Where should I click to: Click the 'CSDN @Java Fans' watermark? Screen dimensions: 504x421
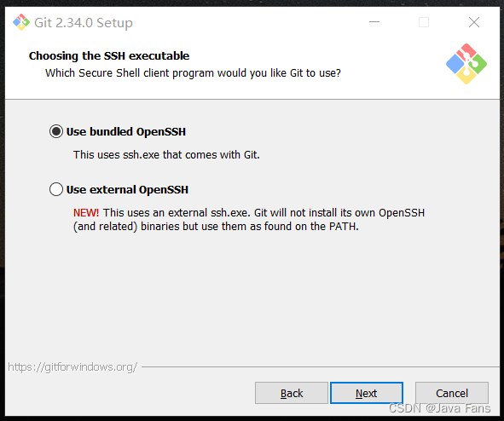(x=439, y=408)
